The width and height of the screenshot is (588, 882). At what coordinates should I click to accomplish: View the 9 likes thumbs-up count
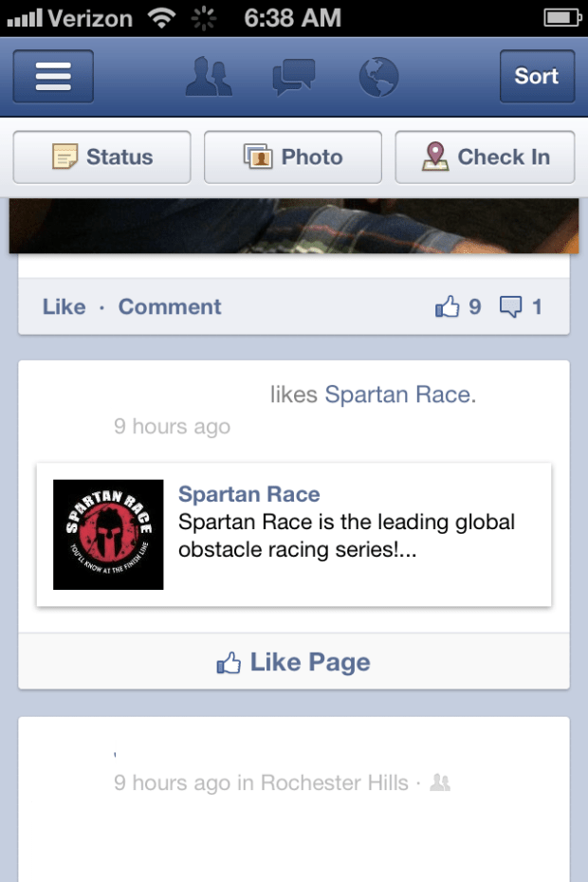458,306
